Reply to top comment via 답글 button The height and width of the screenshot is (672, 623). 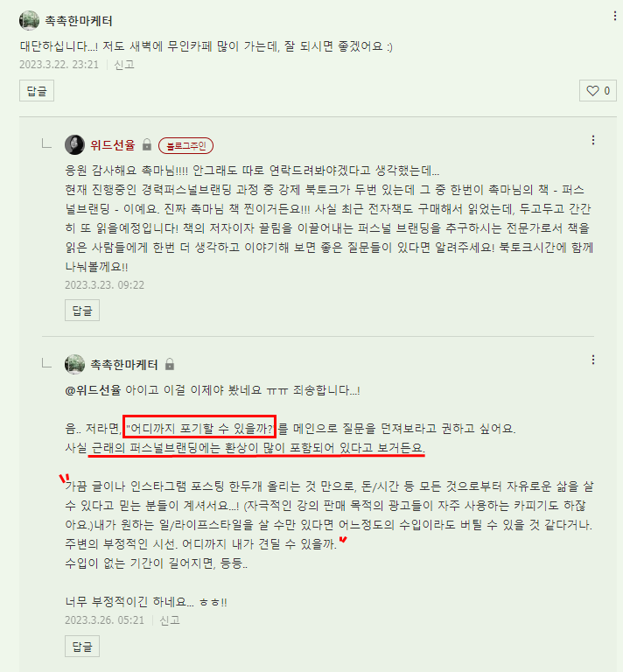(x=37, y=90)
